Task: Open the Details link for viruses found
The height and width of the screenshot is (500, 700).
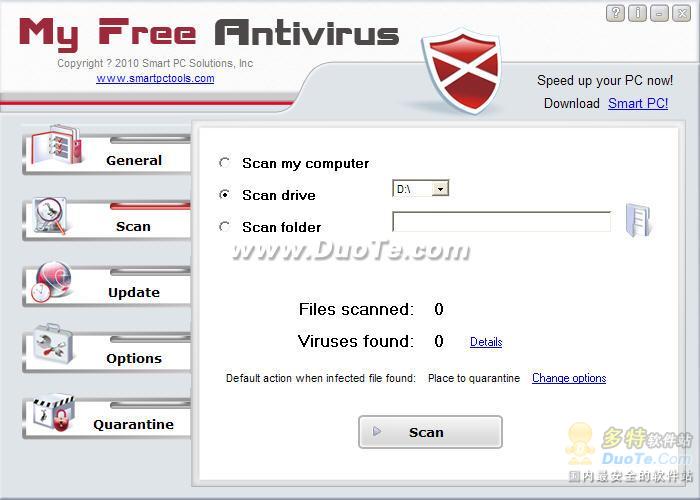Action: [486, 342]
